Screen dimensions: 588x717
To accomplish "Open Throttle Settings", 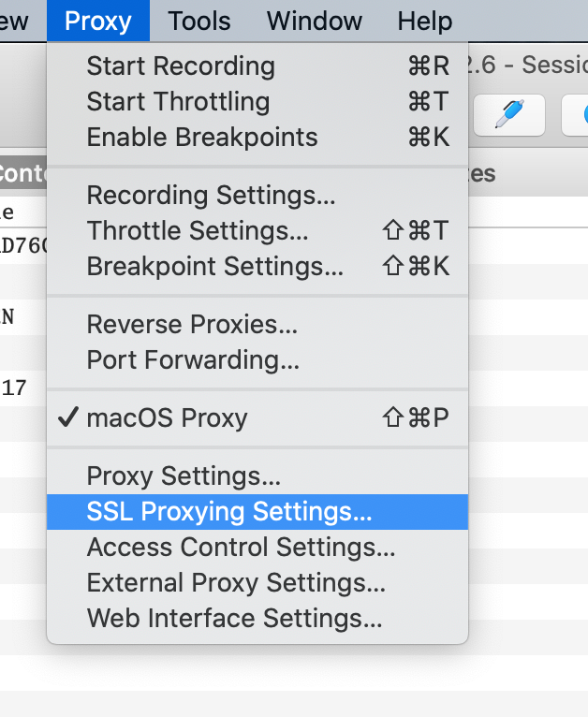I will click(198, 230).
